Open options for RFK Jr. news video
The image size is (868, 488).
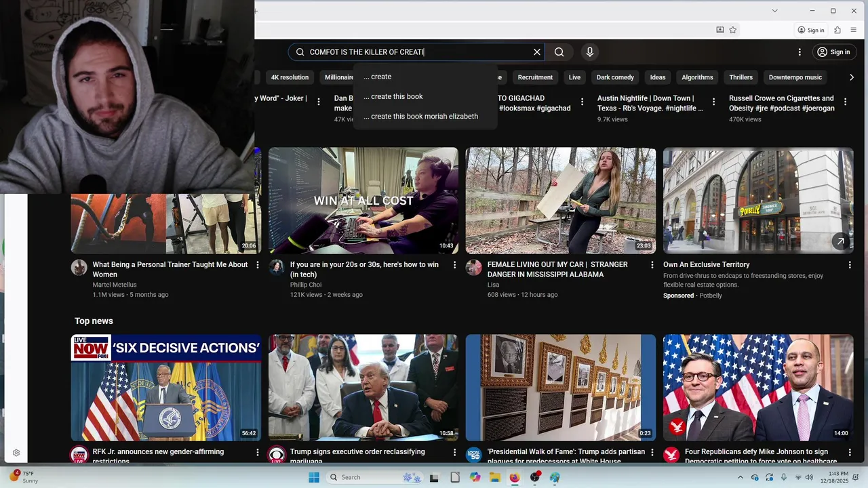click(258, 452)
